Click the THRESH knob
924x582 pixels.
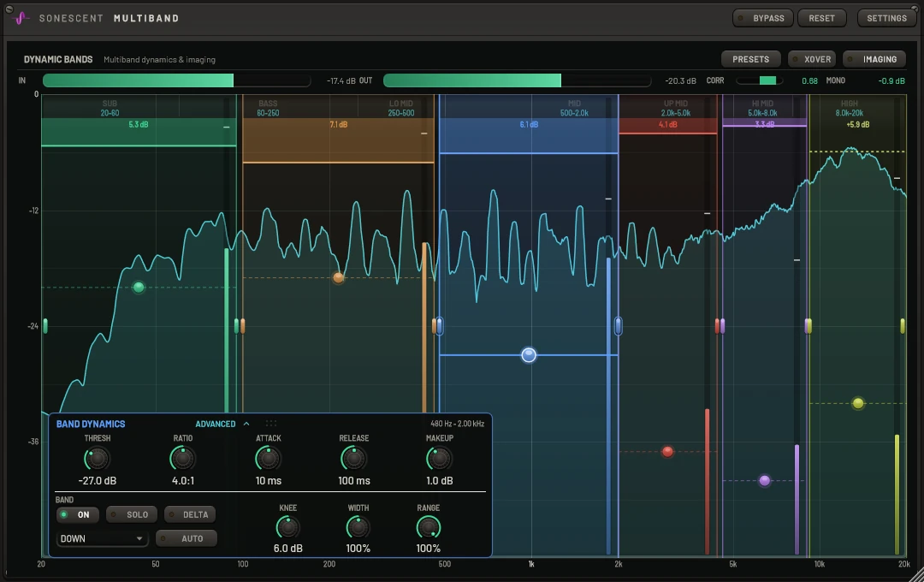(x=98, y=458)
